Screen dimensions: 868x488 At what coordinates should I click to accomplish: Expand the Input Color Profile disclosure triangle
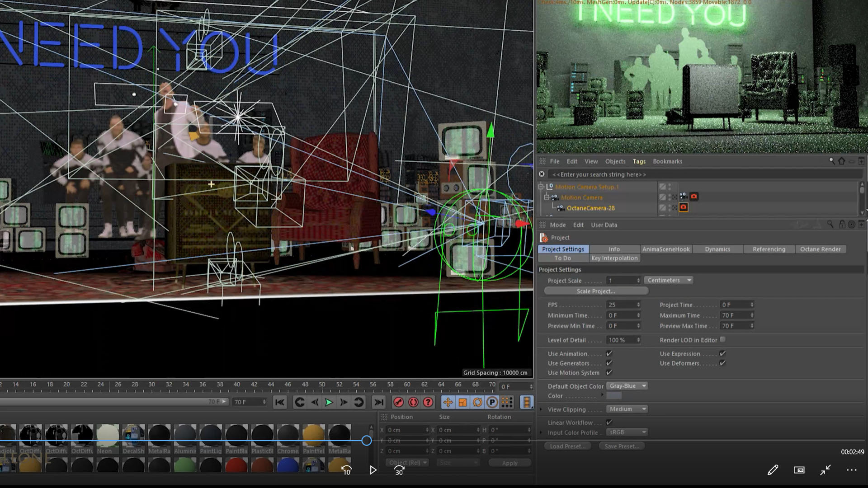point(541,432)
